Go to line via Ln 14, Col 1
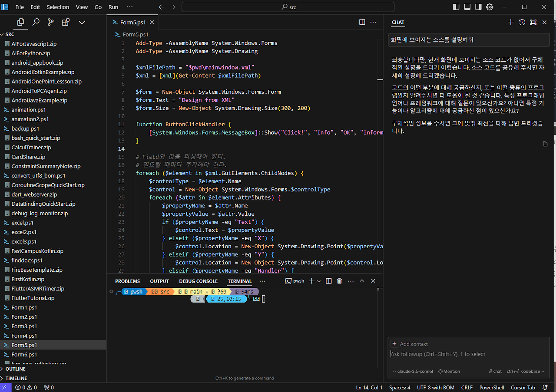Screen dimensions: 556x392 [x=369, y=387]
